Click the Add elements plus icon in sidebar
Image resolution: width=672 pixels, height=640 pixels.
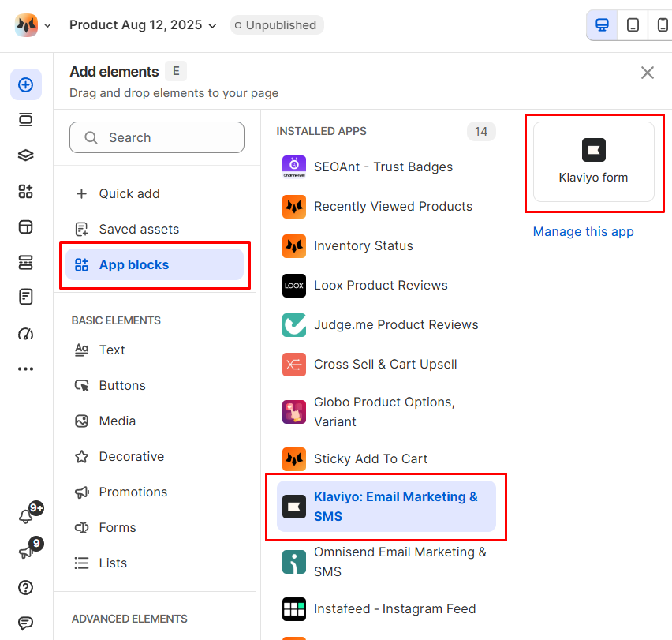(26, 84)
